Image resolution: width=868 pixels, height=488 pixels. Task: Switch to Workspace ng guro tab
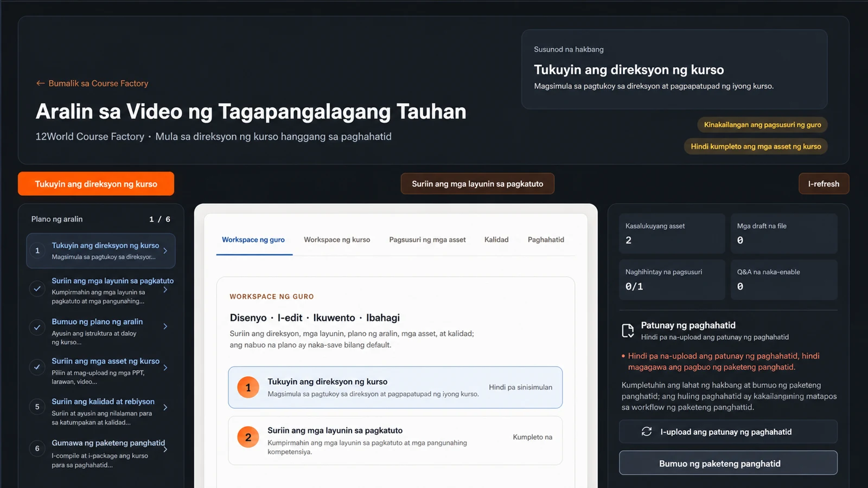[253, 240]
